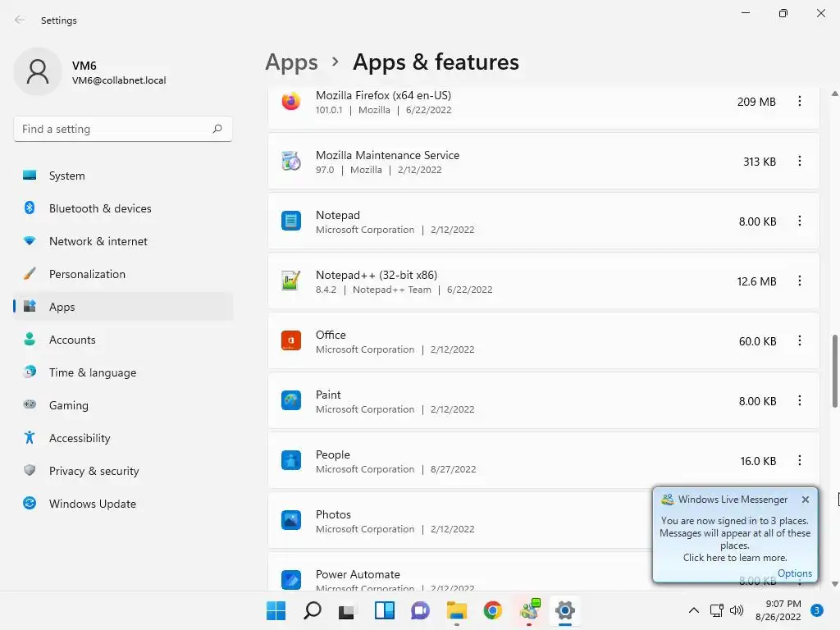Click the back arrow in Settings
The width and height of the screenshot is (840, 630).
(20, 20)
